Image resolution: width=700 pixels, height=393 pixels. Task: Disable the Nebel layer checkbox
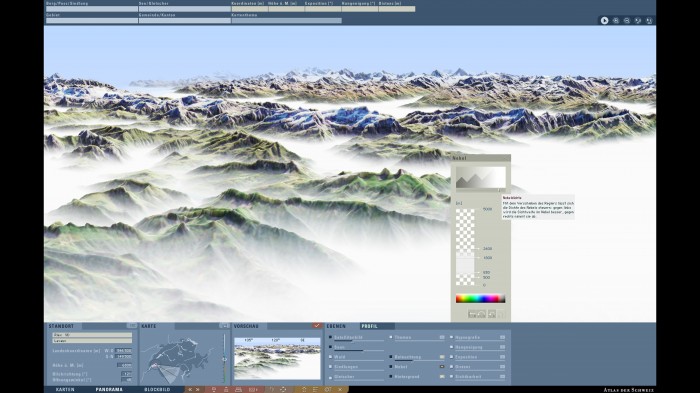391,367
